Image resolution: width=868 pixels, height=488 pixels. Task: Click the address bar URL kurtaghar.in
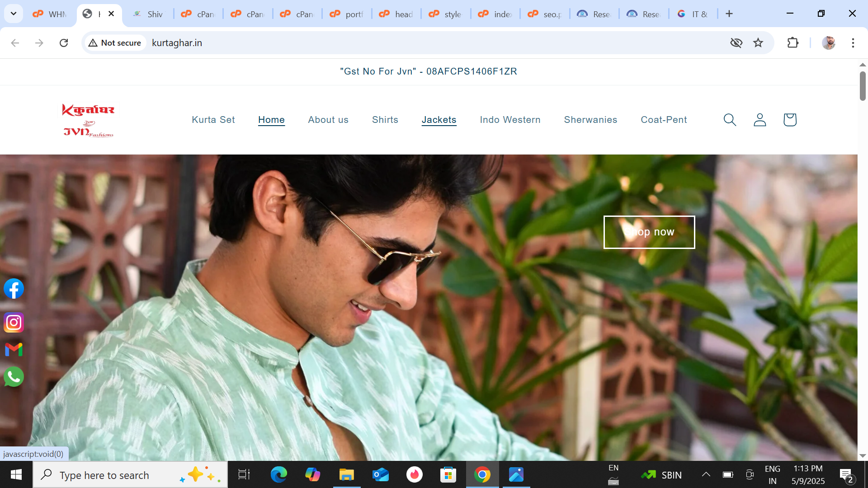click(x=177, y=43)
